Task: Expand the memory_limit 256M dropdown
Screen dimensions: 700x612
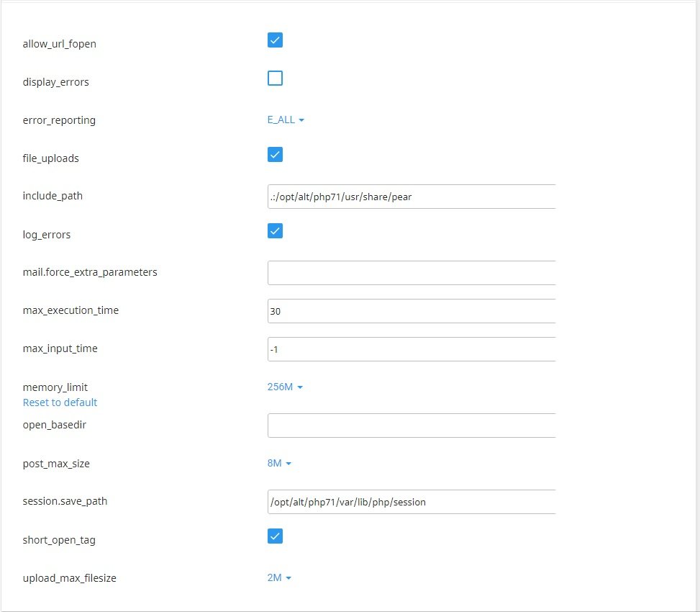Action: click(x=285, y=387)
